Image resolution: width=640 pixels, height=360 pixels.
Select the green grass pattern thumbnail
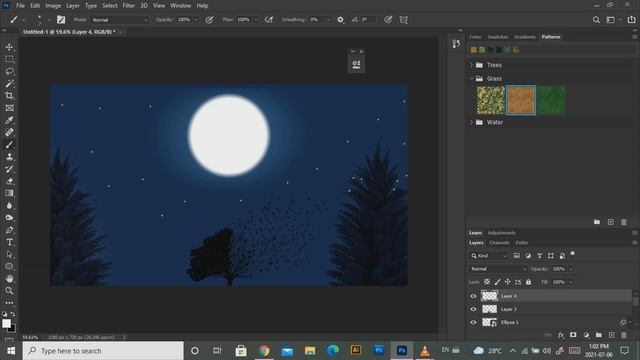pyautogui.click(x=551, y=100)
